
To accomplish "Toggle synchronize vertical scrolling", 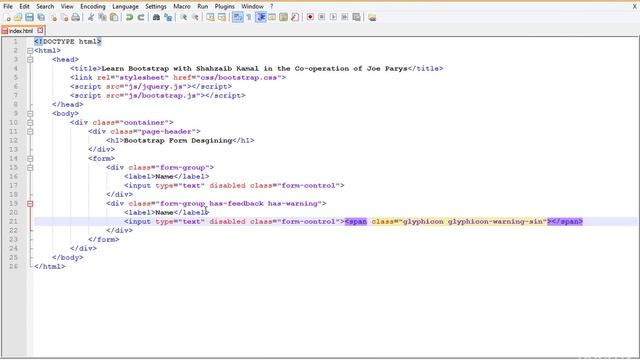I will tap(210, 17).
